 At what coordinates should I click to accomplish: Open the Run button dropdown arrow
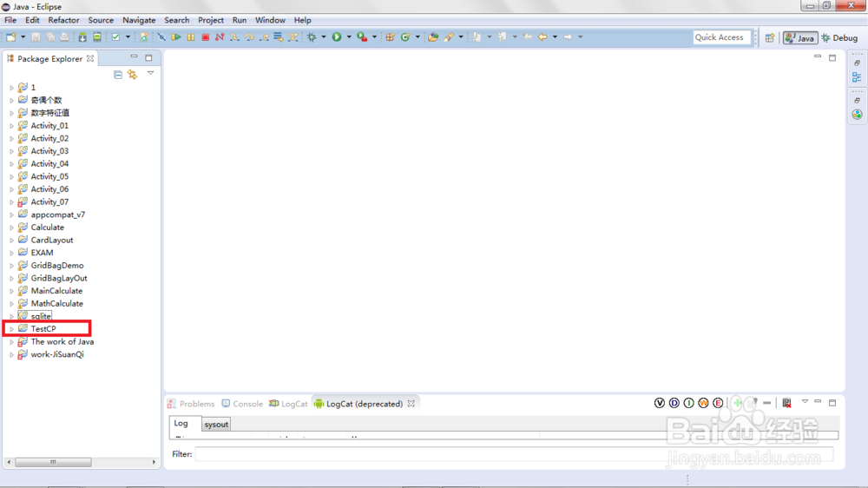point(349,37)
